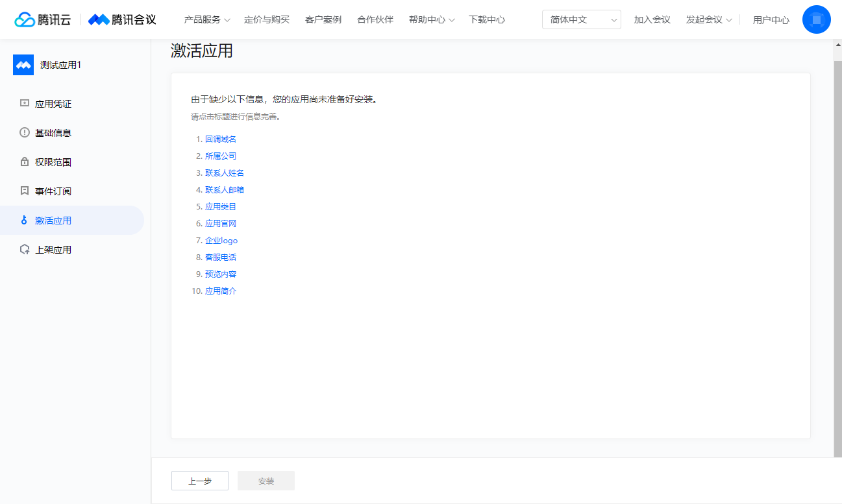Click the 应用官网 link

tap(221, 223)
